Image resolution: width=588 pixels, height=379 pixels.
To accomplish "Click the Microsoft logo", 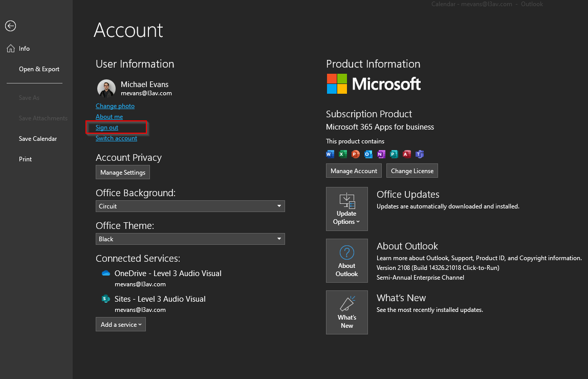I will 374,83.
